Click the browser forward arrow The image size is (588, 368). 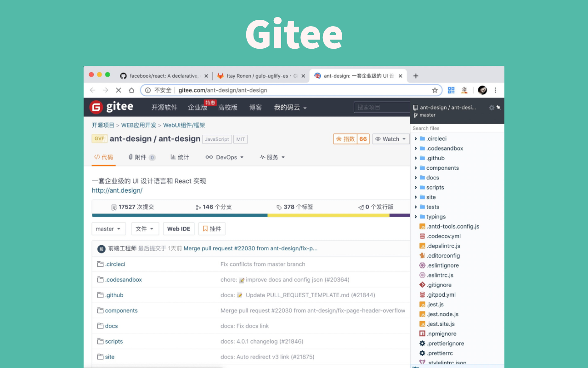tap(106, 90)
